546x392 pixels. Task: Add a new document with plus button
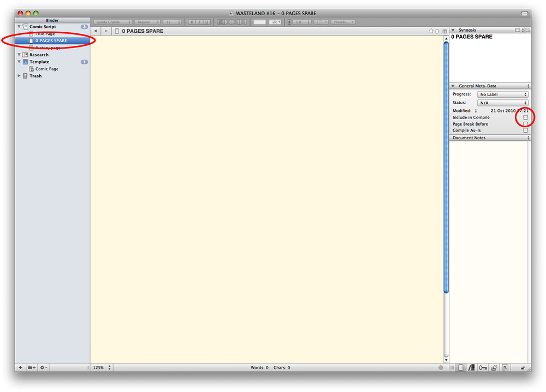pos(20,368)
